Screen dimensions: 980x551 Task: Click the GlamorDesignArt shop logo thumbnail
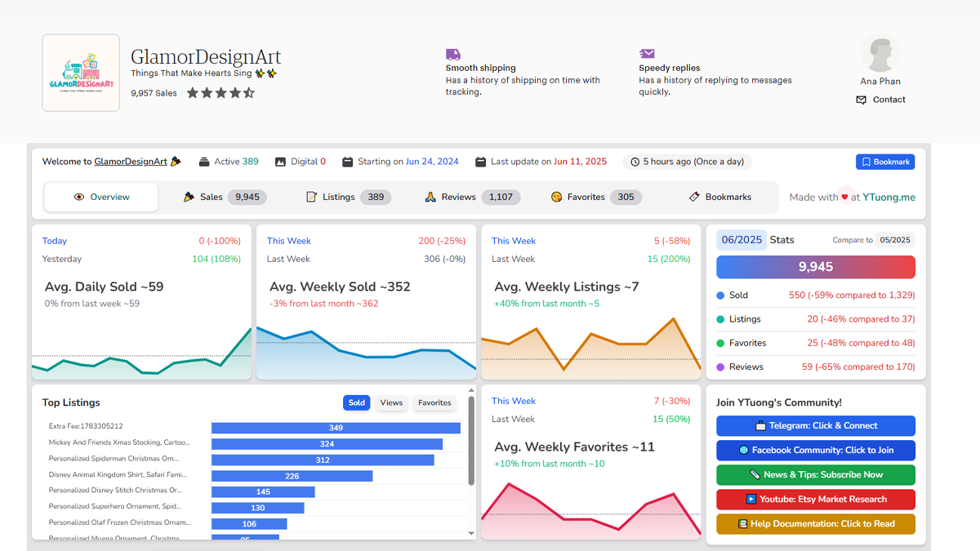point(81,73)
